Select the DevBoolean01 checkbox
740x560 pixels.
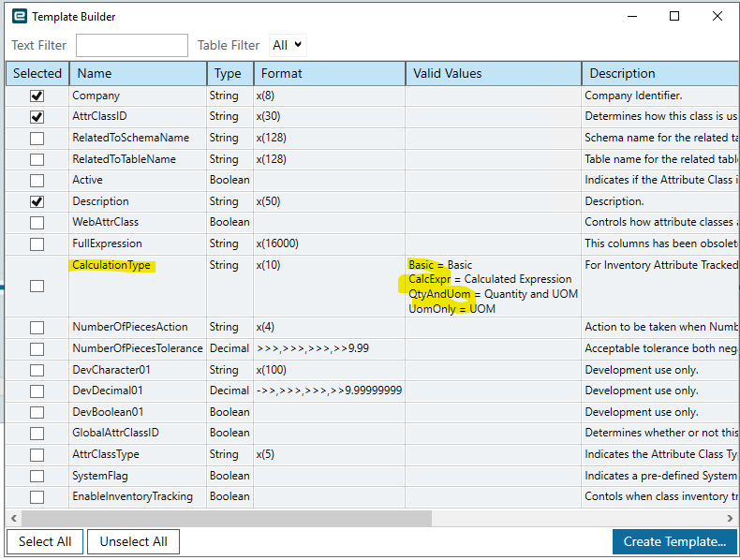pos(37,412)
